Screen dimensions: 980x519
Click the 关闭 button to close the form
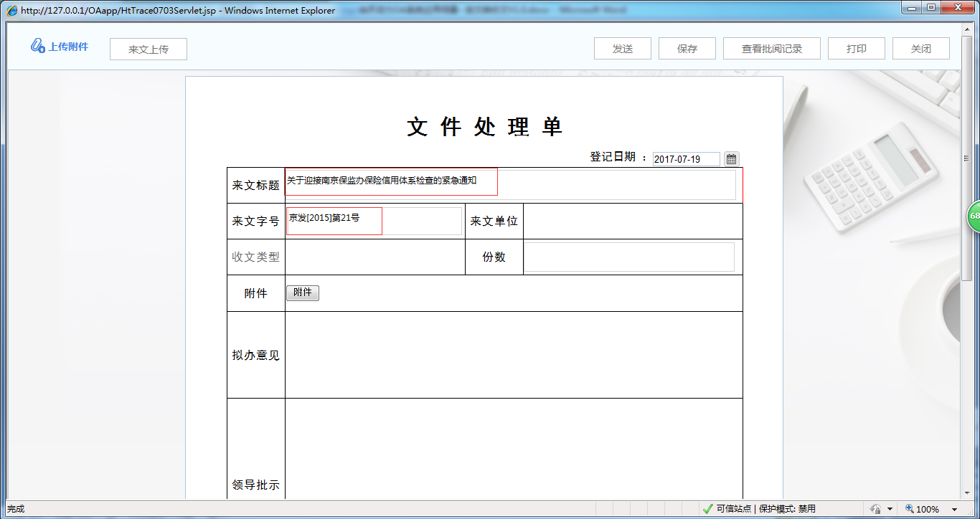tap(920, 48)
